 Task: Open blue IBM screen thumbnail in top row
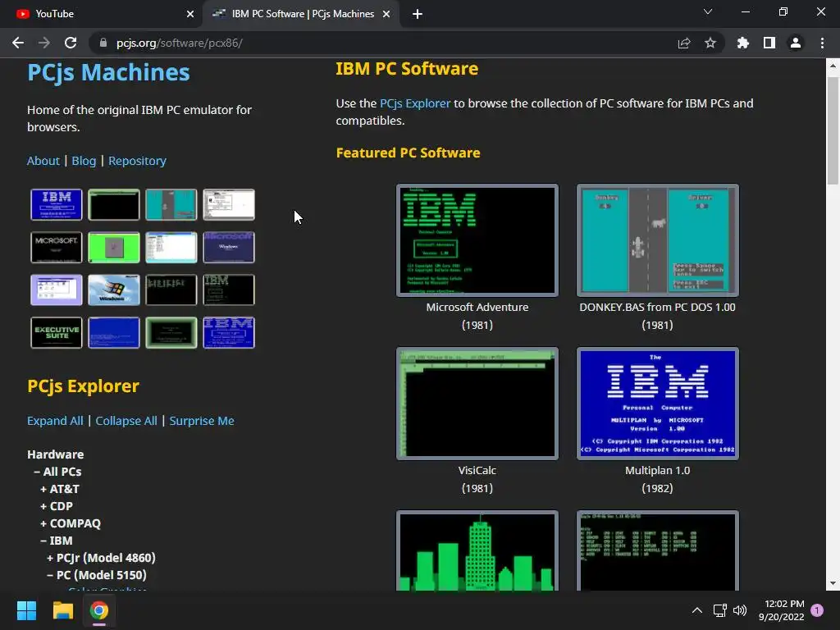coord(57,204)
